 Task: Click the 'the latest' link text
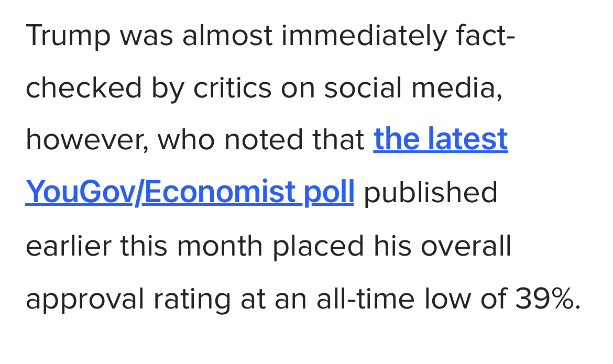440,139
